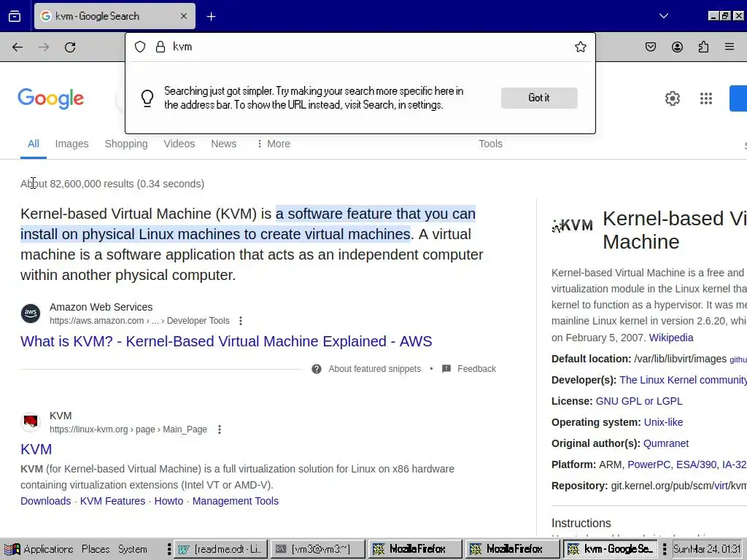Open The Linux Kernel community link
This screenshot has height=560, width=747.
click(683, 380)
